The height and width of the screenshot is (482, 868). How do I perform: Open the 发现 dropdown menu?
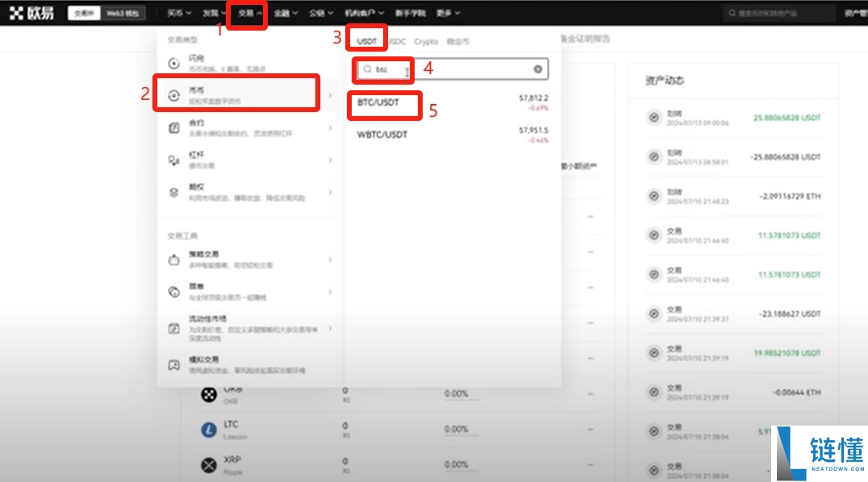214,13
